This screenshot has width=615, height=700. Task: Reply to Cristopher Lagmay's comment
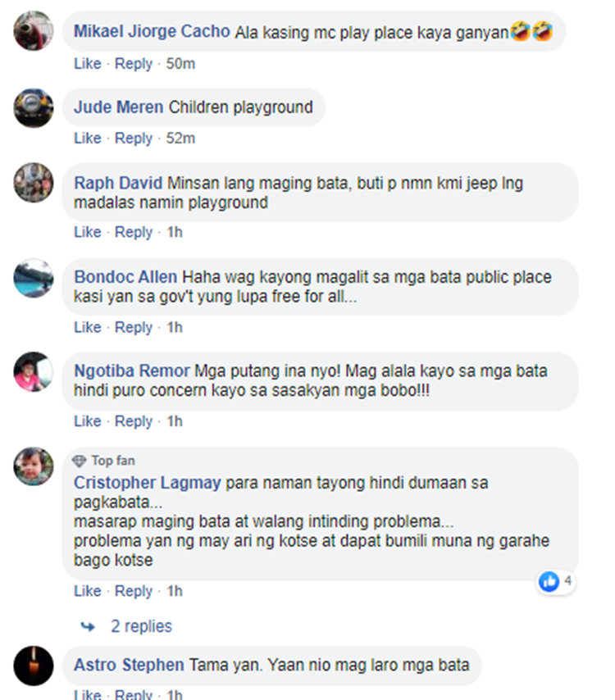click(134, 591)
